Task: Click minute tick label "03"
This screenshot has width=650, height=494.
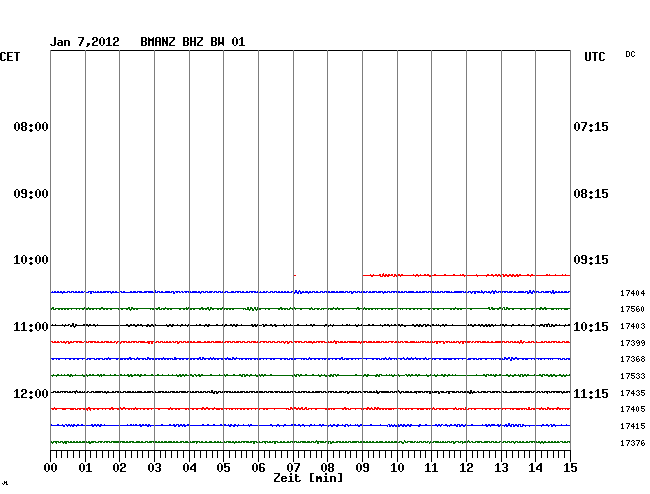Action: tap(155, 468)
